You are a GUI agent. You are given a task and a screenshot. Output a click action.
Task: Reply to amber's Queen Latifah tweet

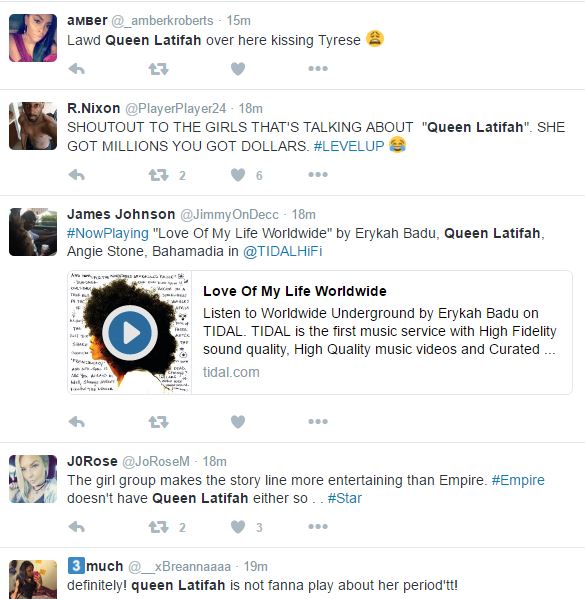pyautogui.click(x=76, y=69)
